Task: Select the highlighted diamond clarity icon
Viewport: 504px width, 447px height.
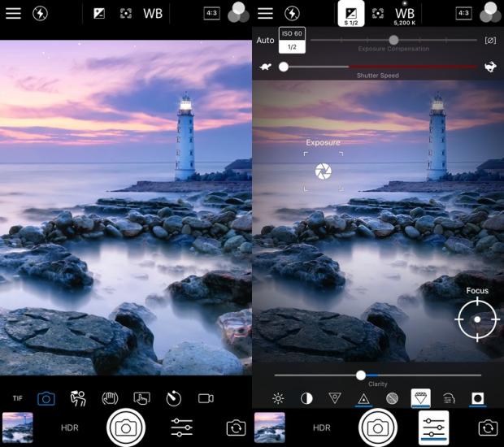Action: [420, 398]
